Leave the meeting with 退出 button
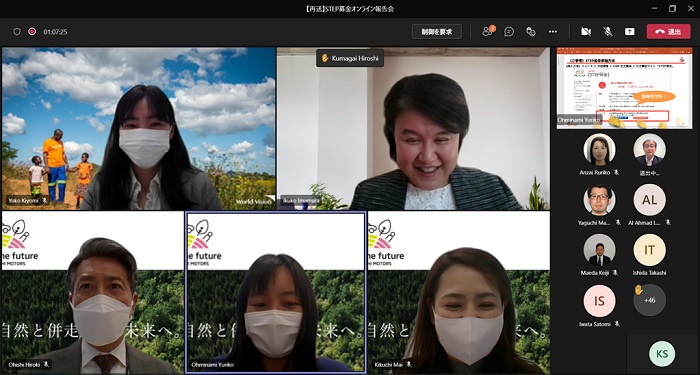This screenshot has height=375, width=700. [x=668, y=32]
